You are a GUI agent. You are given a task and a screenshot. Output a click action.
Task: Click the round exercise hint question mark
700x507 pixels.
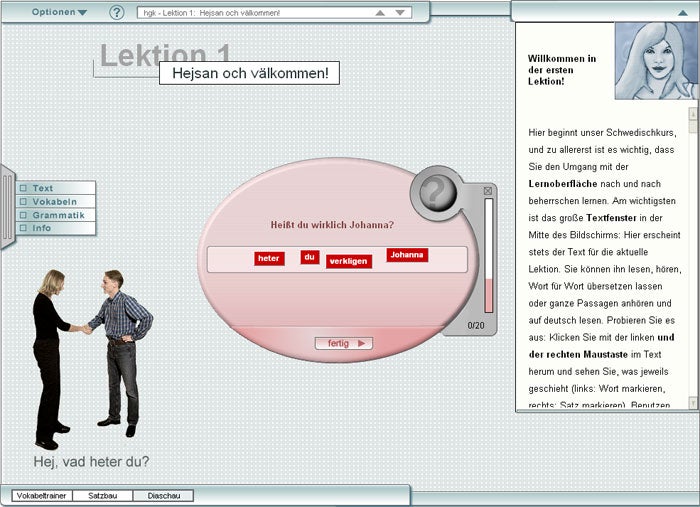437,193
